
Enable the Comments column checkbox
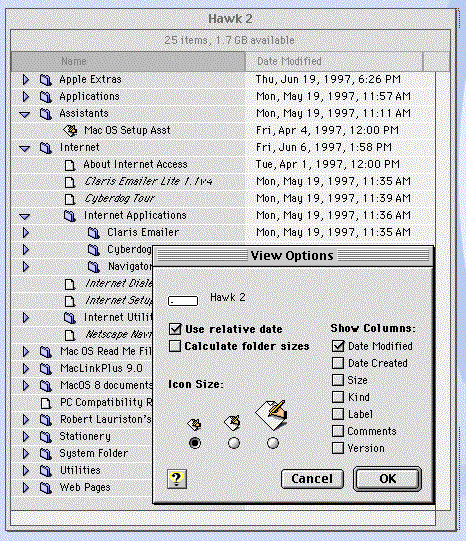click(x=338, y=431)
